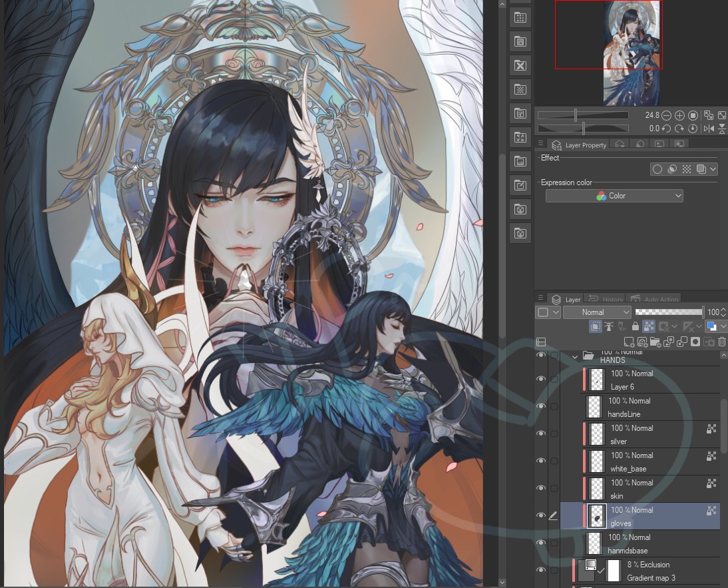Create a new layer folder

pos(655,342)
